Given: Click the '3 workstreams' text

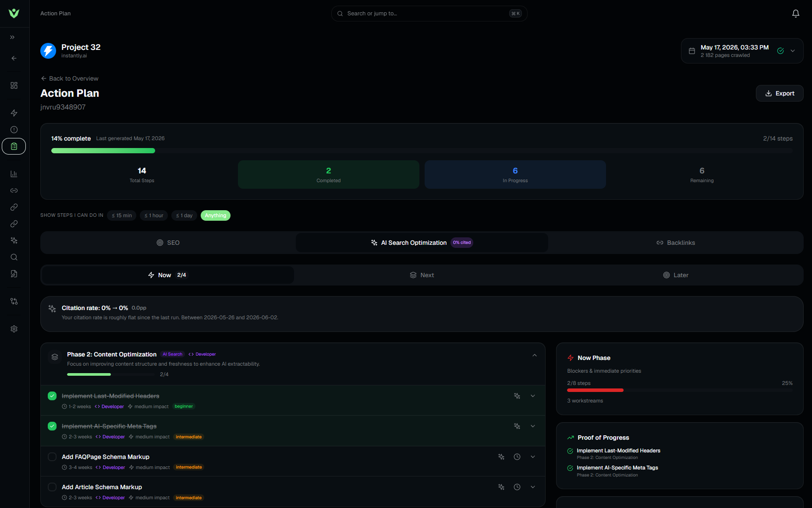Looking at the screenshot, I should pyautogui.click(x=585, y=401).
